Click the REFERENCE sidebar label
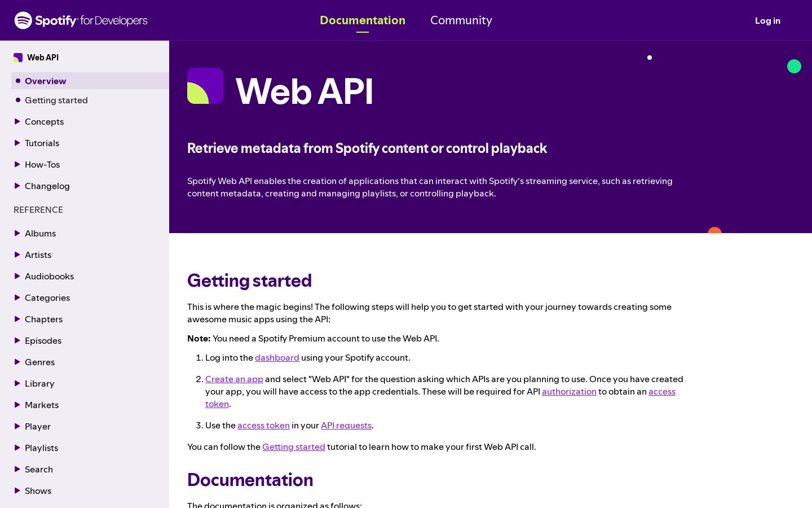Image resolution: width=812 pixels, height=508 pixels. [x=38, y=209]
